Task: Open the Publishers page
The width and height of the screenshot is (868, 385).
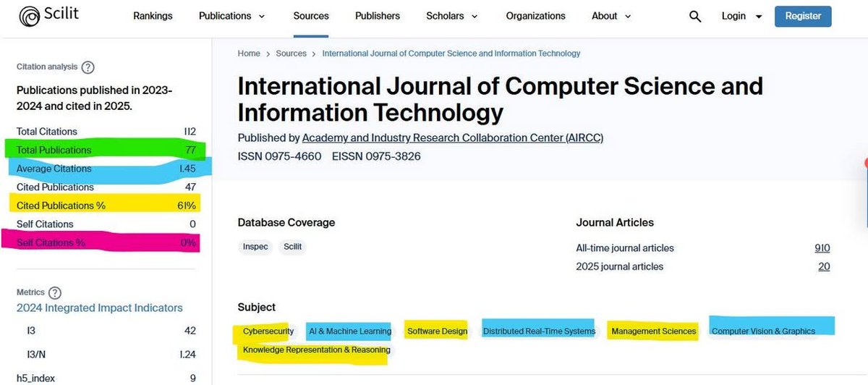Action: click(x=377, y=16)
